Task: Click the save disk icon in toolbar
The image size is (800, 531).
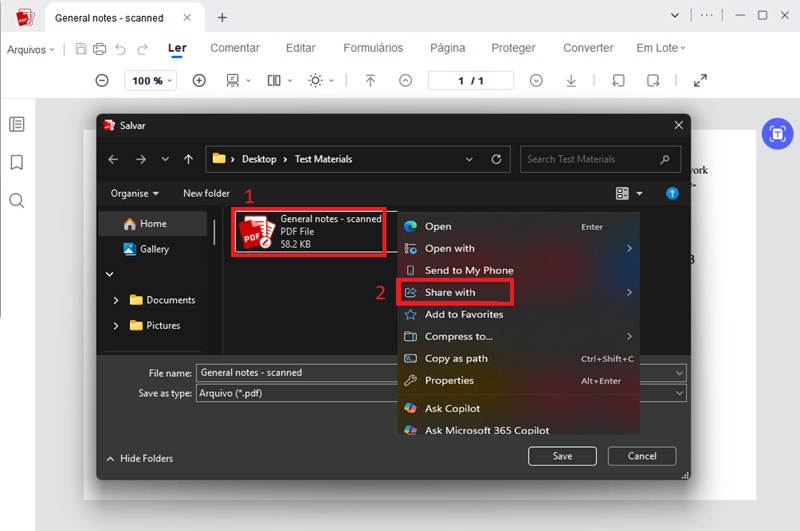Action: 81,48
